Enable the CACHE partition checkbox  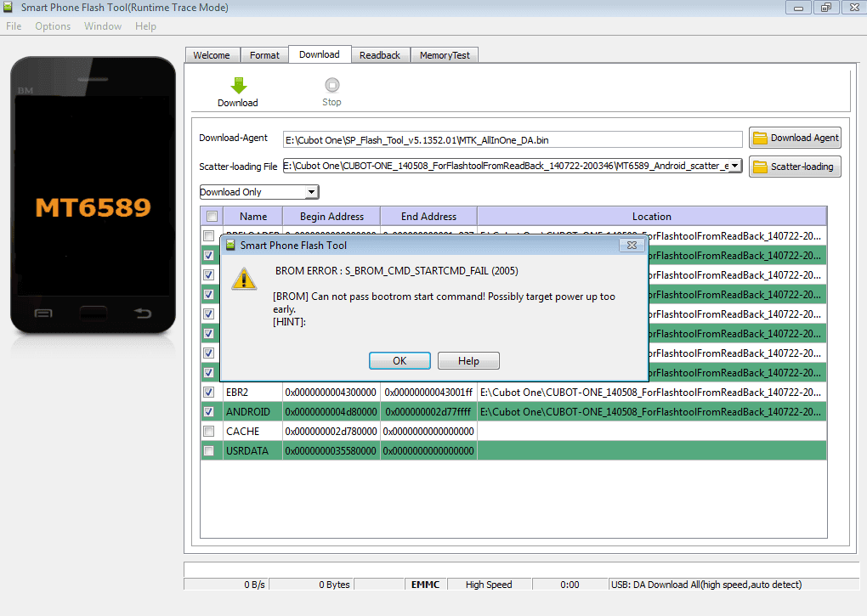(x=208, y=431)
